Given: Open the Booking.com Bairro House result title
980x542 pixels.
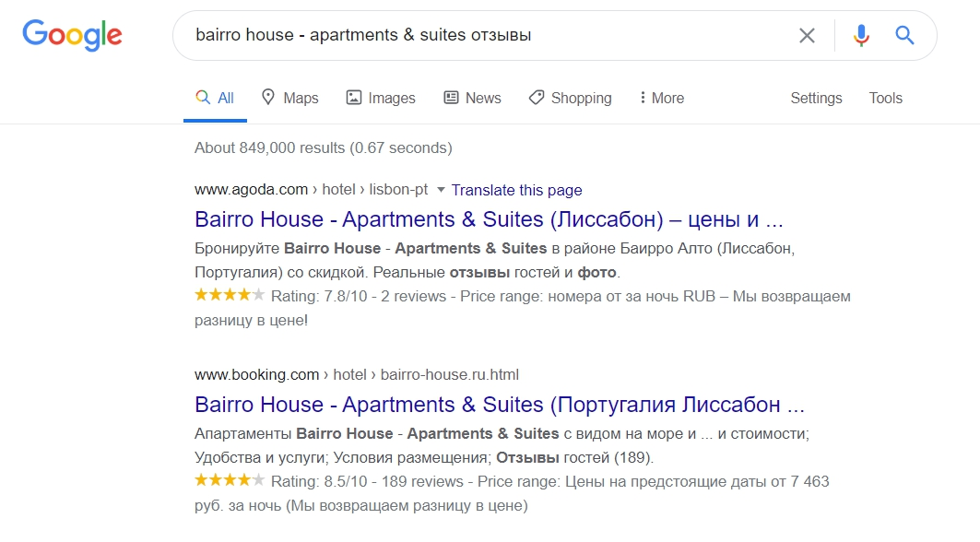Looking at the screenshot, I should click(x=500, y=405).
